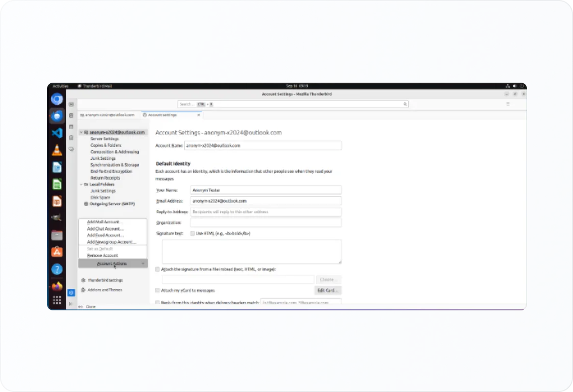Click the Reply-to Address field
Screen dimensions: 573x392
point(266,212)
